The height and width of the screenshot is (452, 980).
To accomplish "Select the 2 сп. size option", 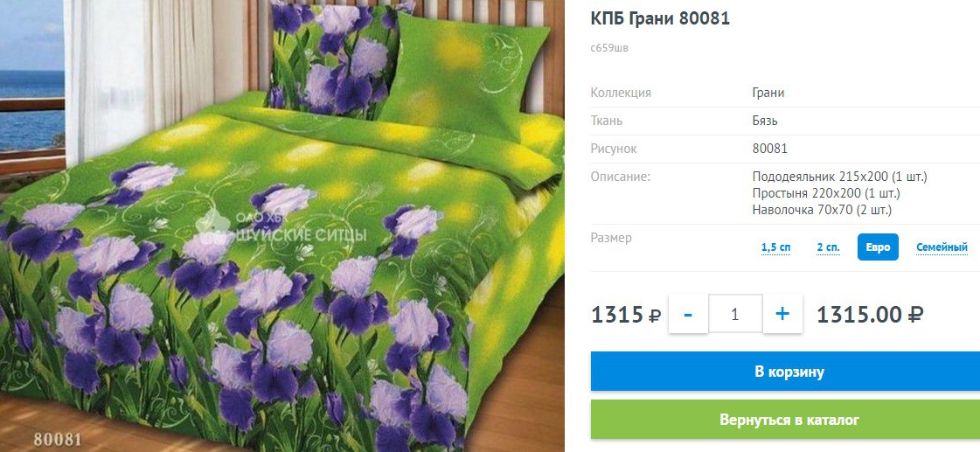I will tap(828, 247).
